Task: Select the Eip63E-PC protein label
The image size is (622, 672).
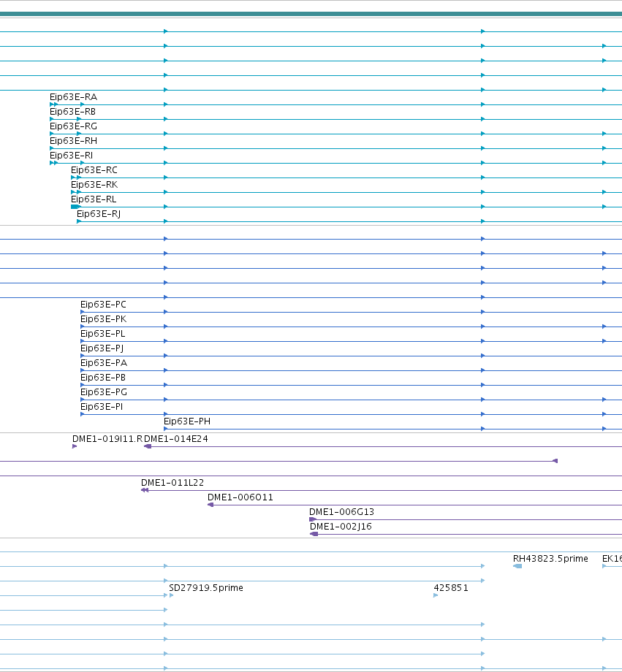Action: point(103,305)
